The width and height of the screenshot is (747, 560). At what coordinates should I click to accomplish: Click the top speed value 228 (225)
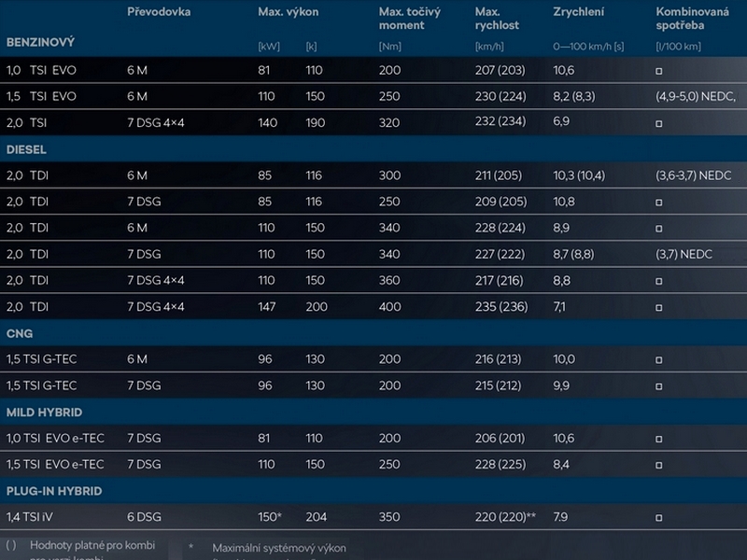click(x=500, y=464)
